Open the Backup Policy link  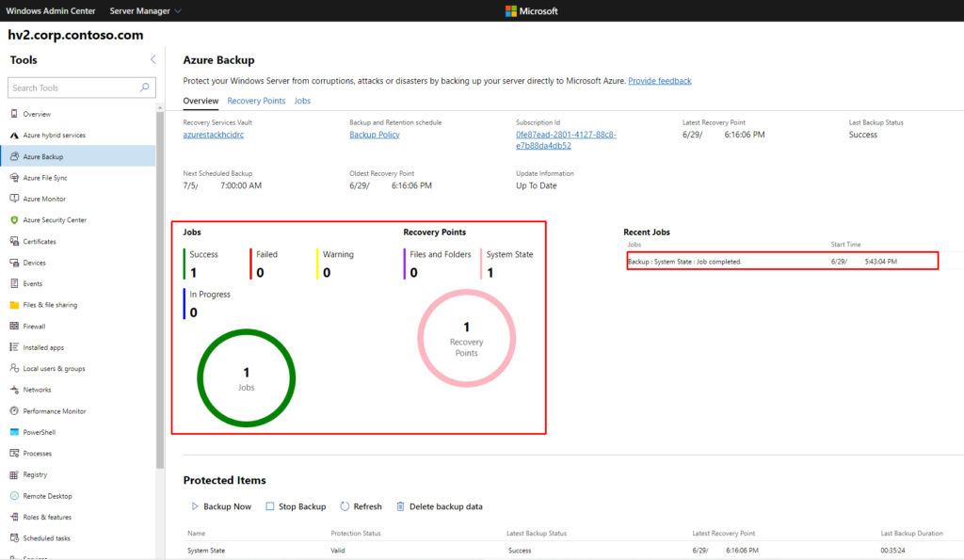pyautogui.click(x=375, y=135)
